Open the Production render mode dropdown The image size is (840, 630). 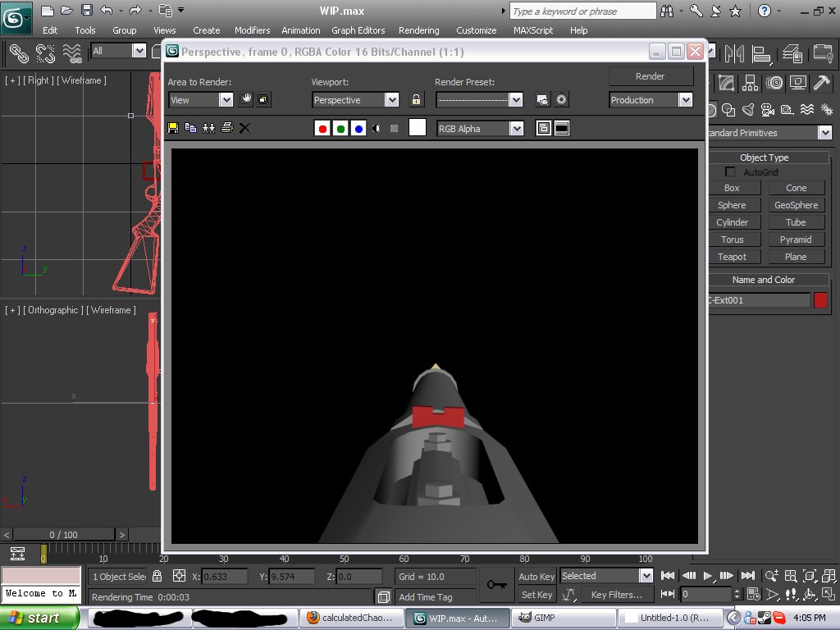(686, 100)
